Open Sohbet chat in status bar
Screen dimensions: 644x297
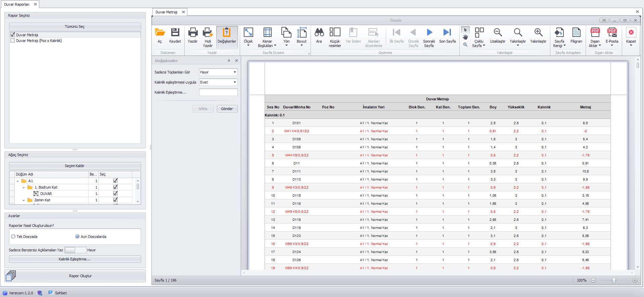pyautogui.click(x=58, y=293)
